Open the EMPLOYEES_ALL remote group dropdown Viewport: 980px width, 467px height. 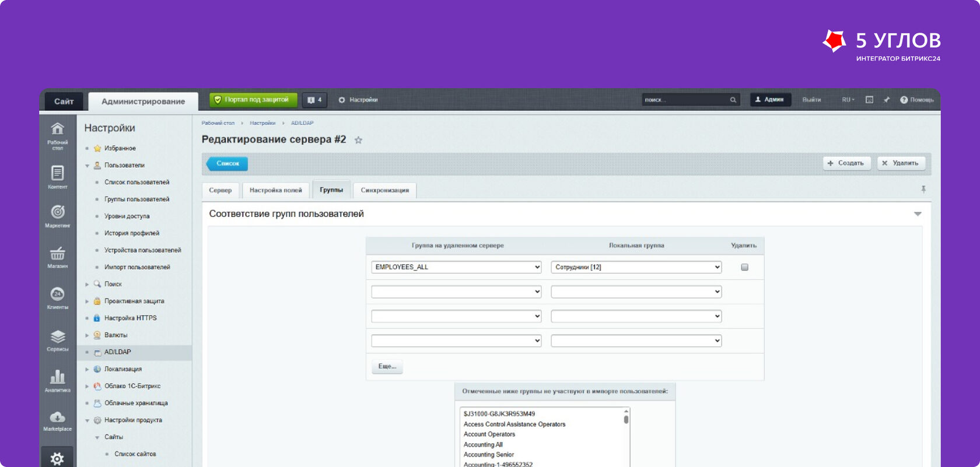coord(456,267)
